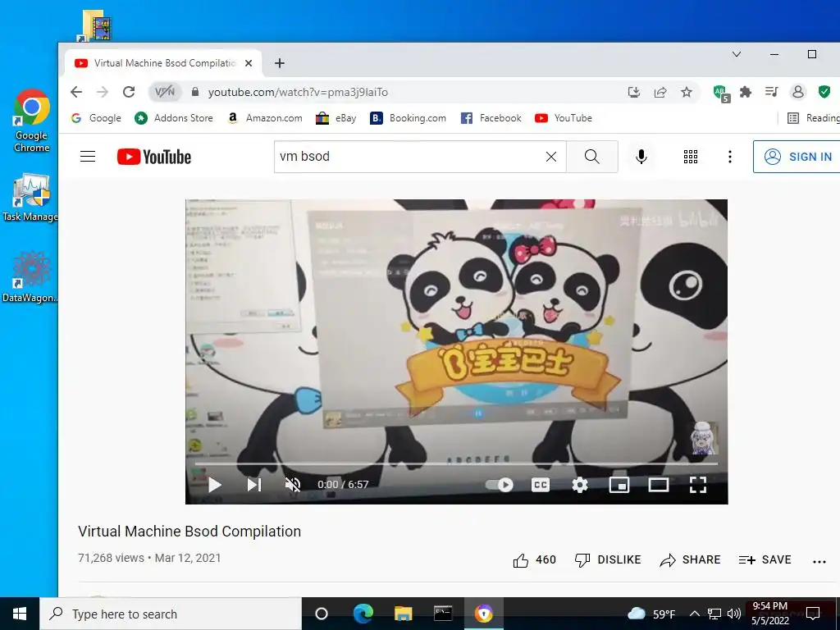
Task: Toggle the autoplay switch
Action: (x=500, y=485)
